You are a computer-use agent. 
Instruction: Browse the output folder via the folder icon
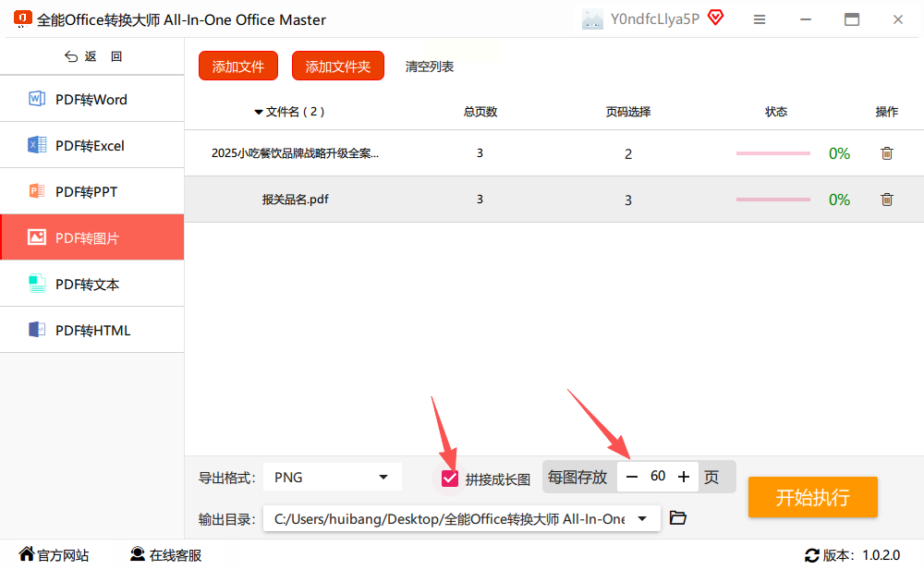[x=678, y=517]
